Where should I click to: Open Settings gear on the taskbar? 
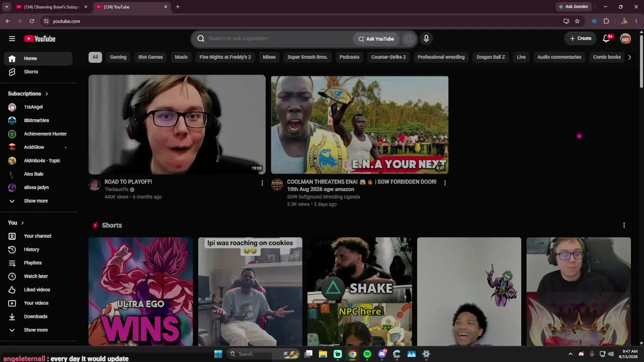point(426,354)
